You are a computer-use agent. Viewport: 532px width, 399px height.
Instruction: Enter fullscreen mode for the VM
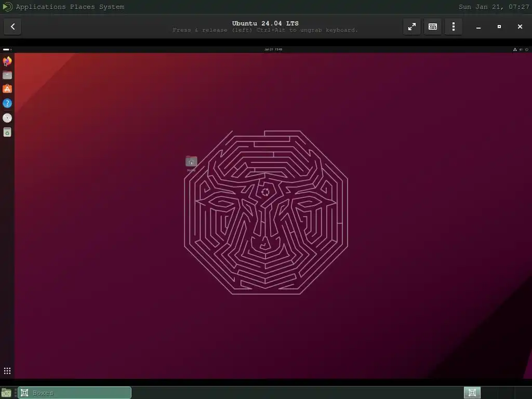[x=412, y=26]
